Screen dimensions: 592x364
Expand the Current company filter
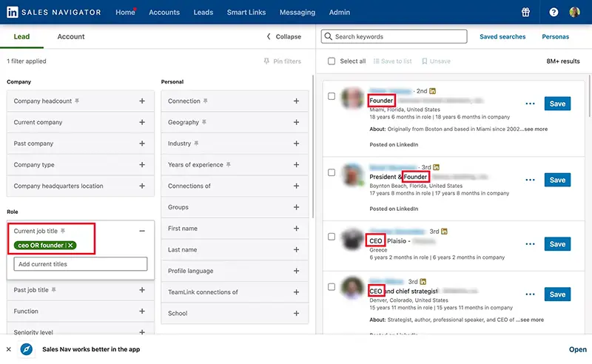click(x=142, y=122)
